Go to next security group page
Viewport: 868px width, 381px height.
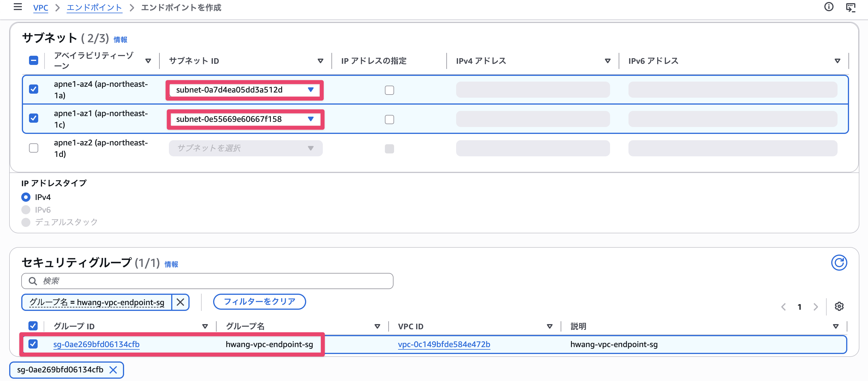click(815, 307)
